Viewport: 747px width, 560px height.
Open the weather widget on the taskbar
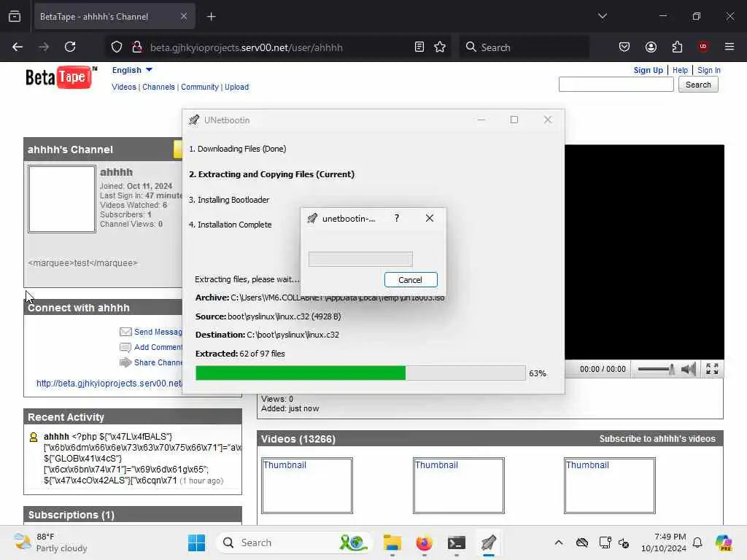coord(50,542)
